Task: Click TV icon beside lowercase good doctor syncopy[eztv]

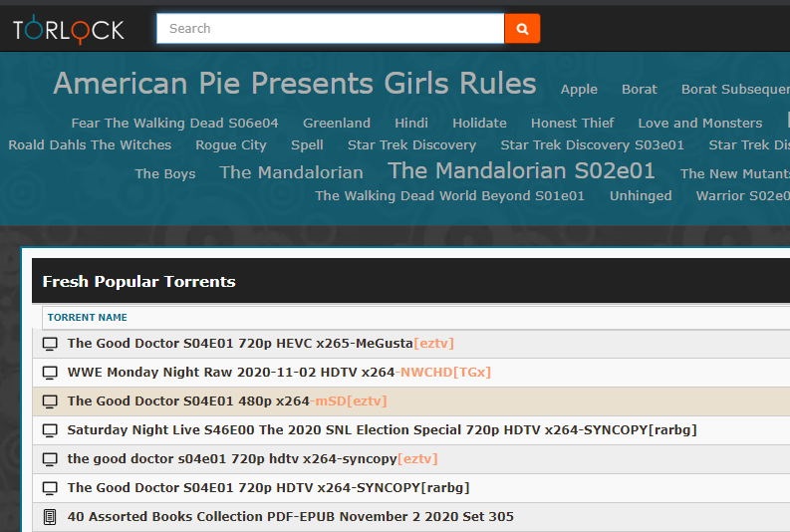Action: click(x=50, y=459)
